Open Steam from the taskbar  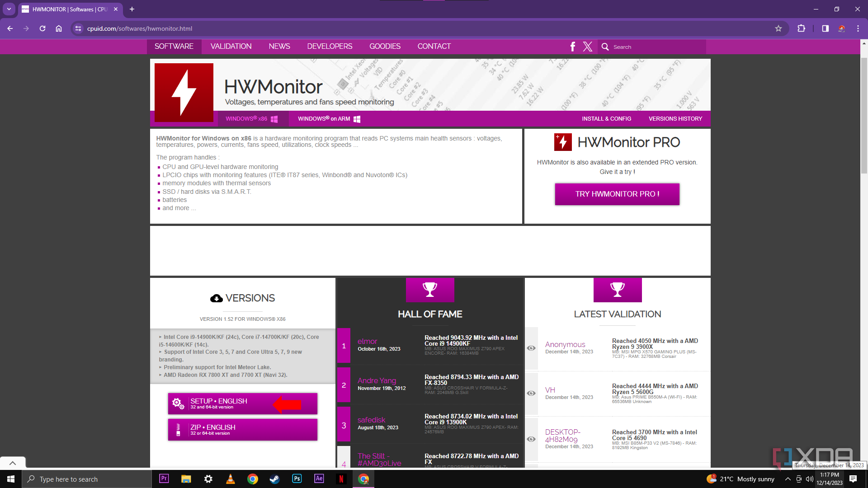tap(274, 479)
